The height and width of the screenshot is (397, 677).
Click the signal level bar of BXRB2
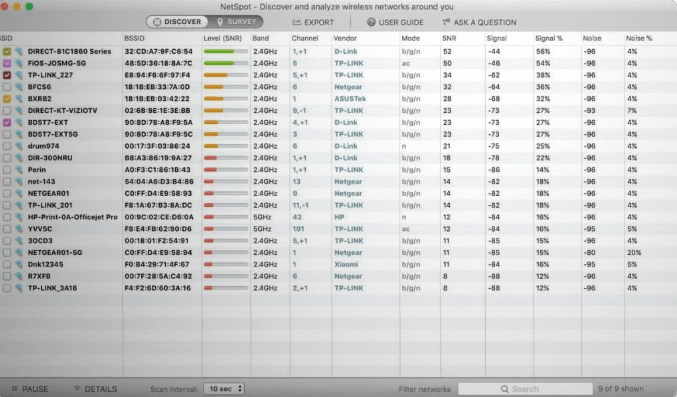coord(226,98)
